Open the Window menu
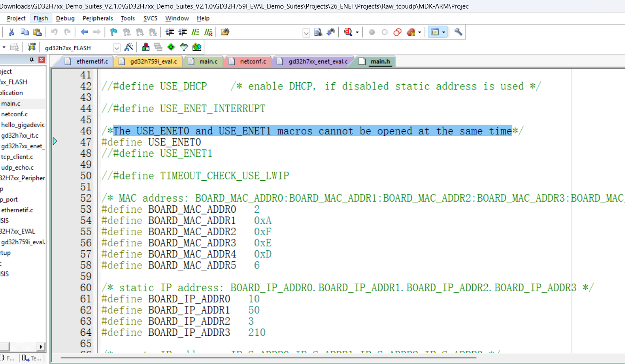The height and width of the screenshot is (364, 625). [x=177, y=18]
